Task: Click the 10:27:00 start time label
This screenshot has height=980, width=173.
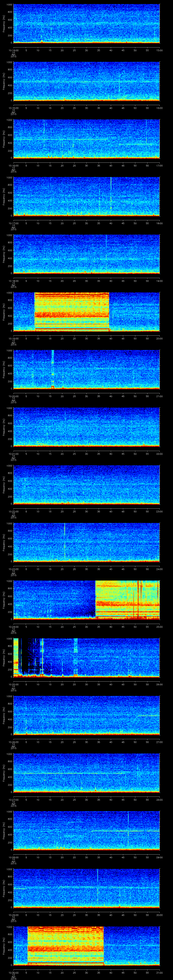Action: pyautogui.click(x=13, y=800)
